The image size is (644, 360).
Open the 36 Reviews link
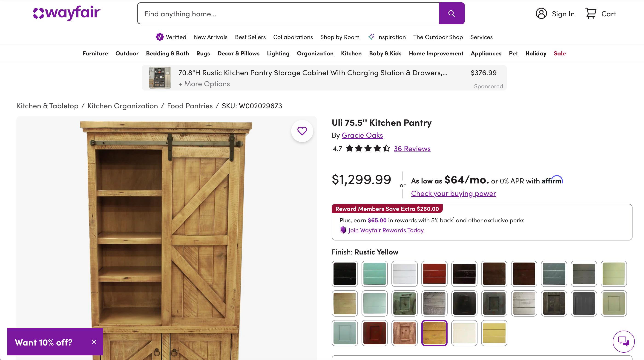(412, 149)
